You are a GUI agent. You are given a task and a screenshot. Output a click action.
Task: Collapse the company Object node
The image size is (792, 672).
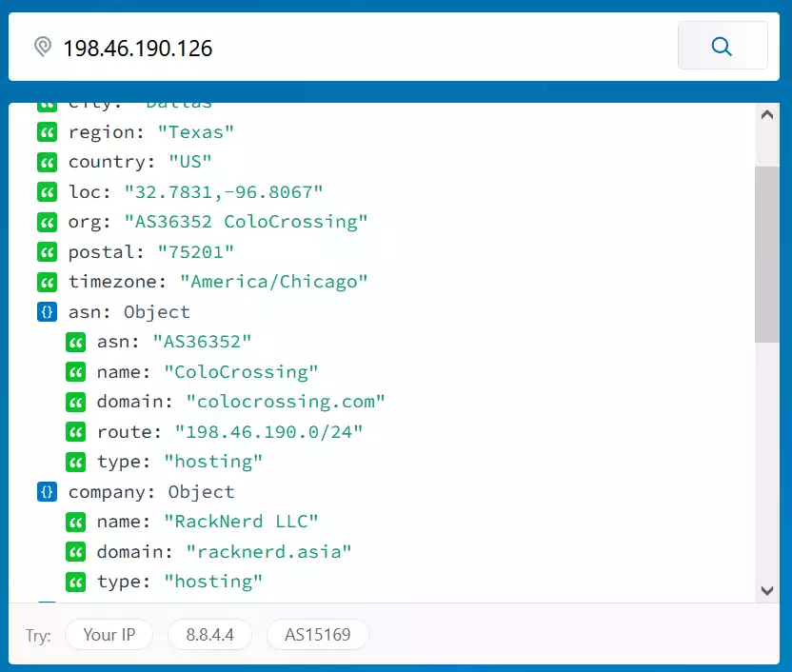point(48,492)
